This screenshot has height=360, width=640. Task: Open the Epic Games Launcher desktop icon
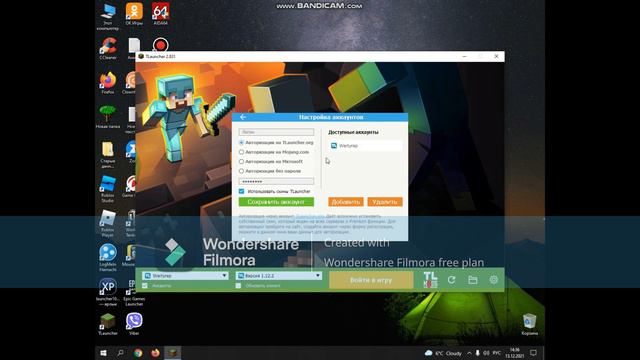(x=134, y=292)
